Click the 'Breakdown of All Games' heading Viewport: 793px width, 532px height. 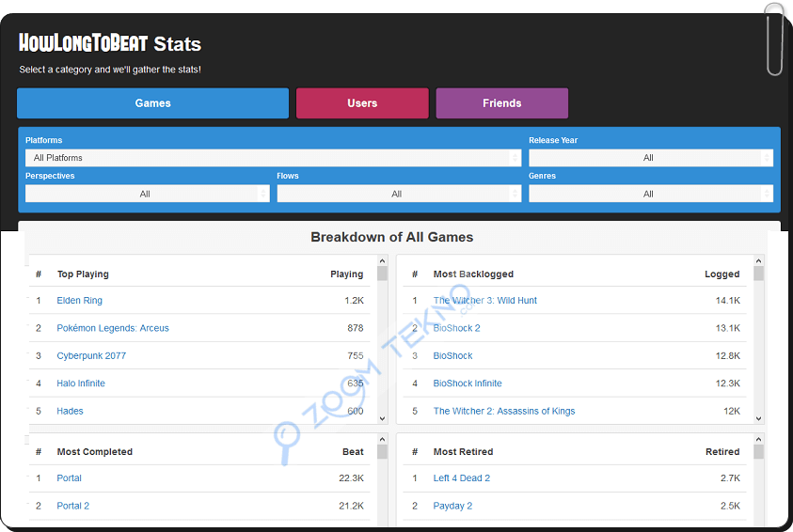point(392,237)
